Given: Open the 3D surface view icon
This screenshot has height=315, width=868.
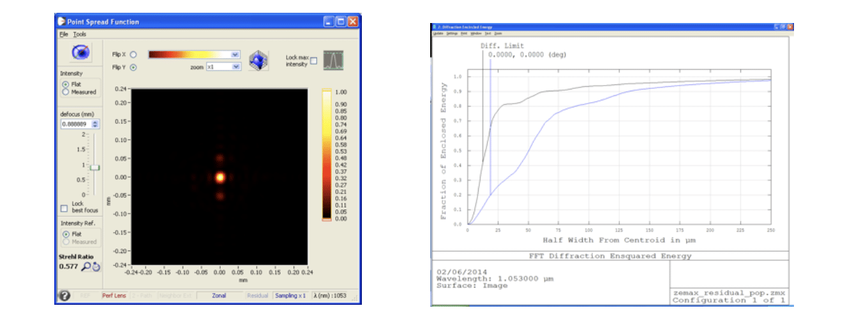Looking at the screenshot, I should (x=258, y=59).
